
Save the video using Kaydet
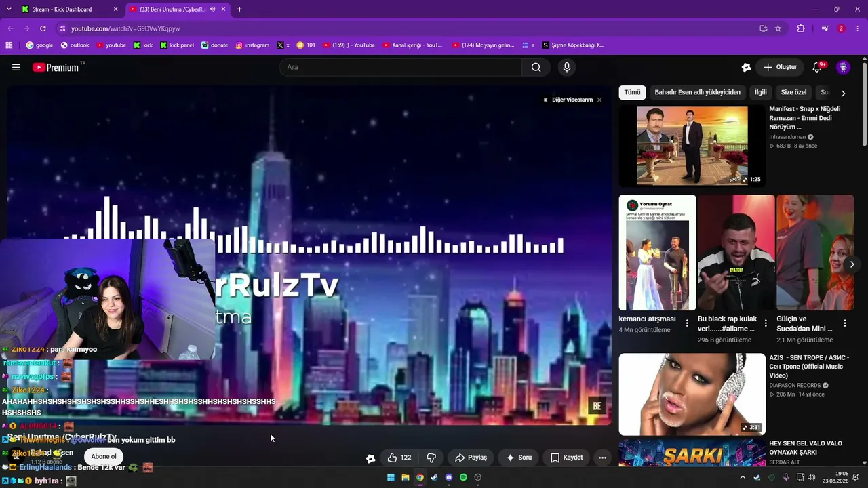click(x=566, y=457)
